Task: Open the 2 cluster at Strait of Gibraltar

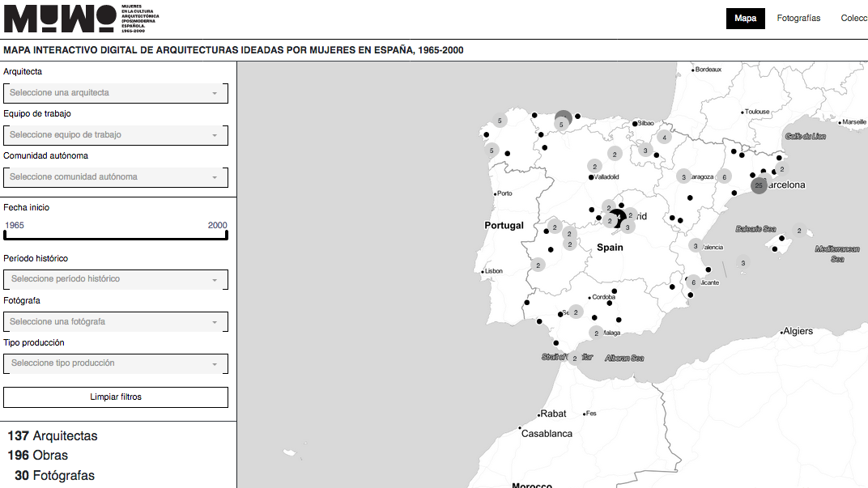Action: pyautogui.click(x=574, y=358)
